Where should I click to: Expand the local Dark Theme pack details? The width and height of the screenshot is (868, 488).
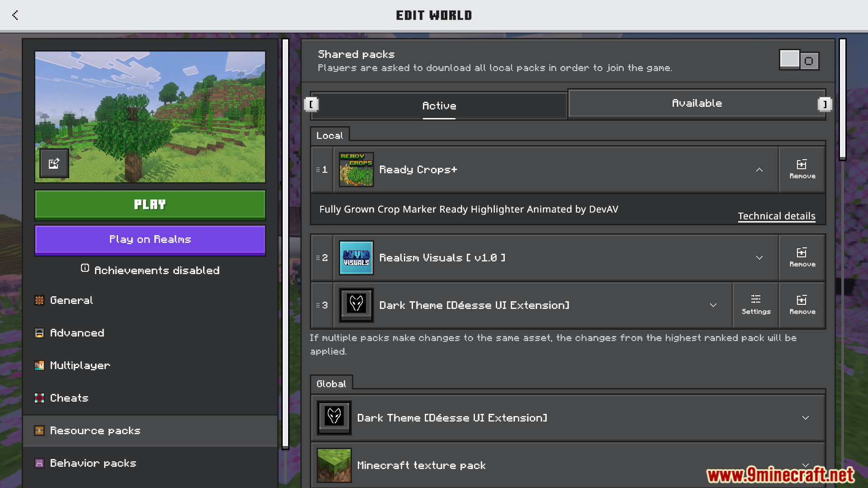click(713, 305)
